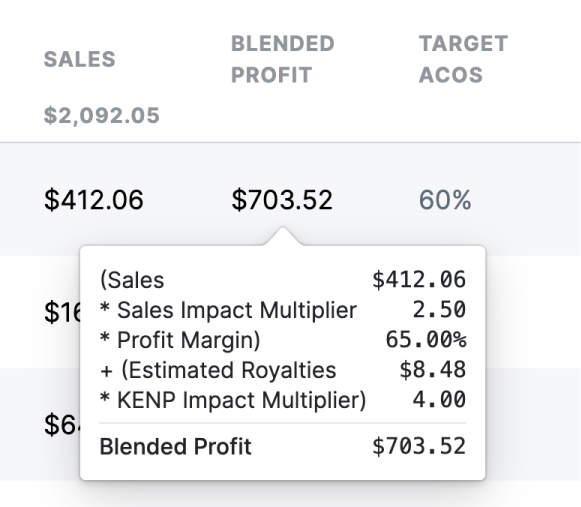This screenshot has width=581, height=507.
Task: Select the 4.00 KENP multiplier value
Action: point(439,400)
